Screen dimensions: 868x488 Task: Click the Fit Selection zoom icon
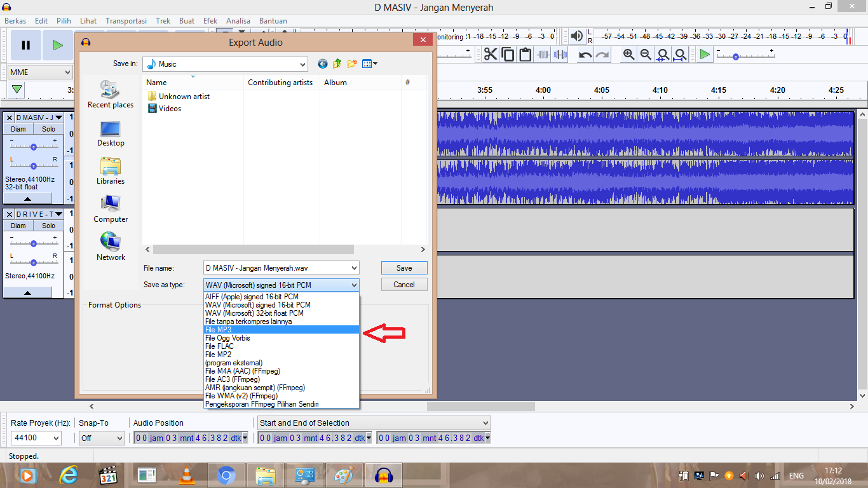coord(663,54)
